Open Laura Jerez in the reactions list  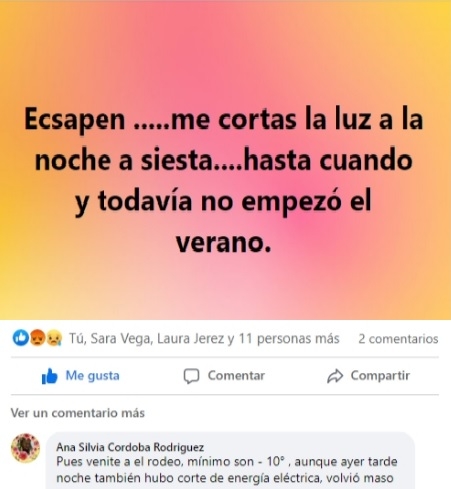click(191, 339)
